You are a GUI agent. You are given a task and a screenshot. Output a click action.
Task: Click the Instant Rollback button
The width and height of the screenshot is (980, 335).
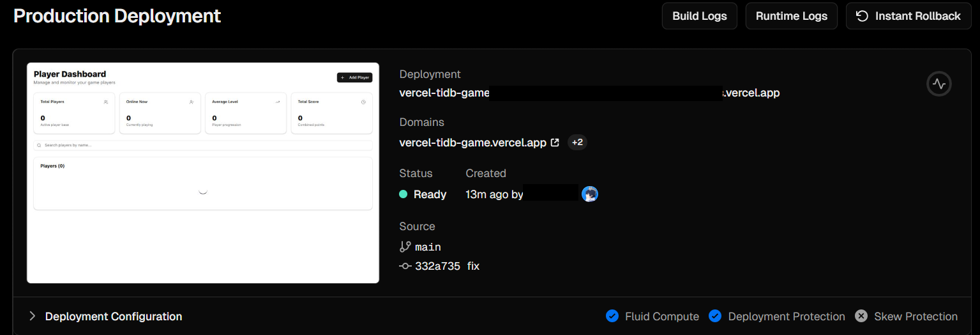click(908, 16)
